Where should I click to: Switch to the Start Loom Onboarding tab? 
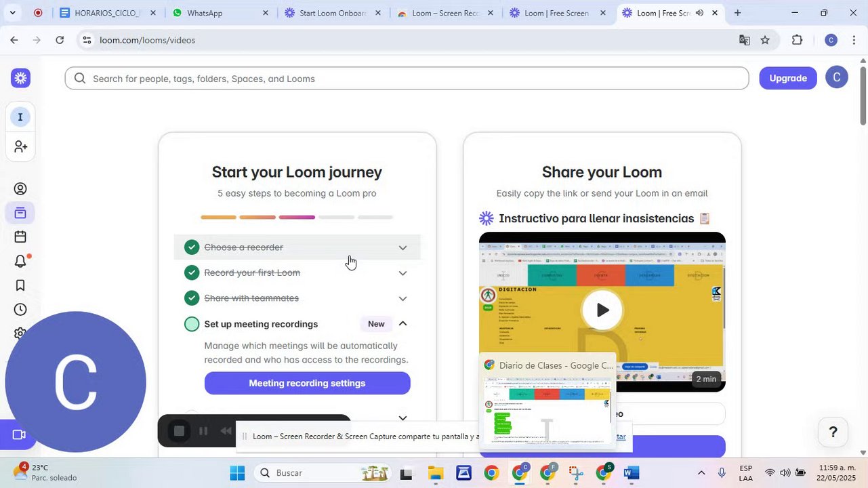click(333, 13)
